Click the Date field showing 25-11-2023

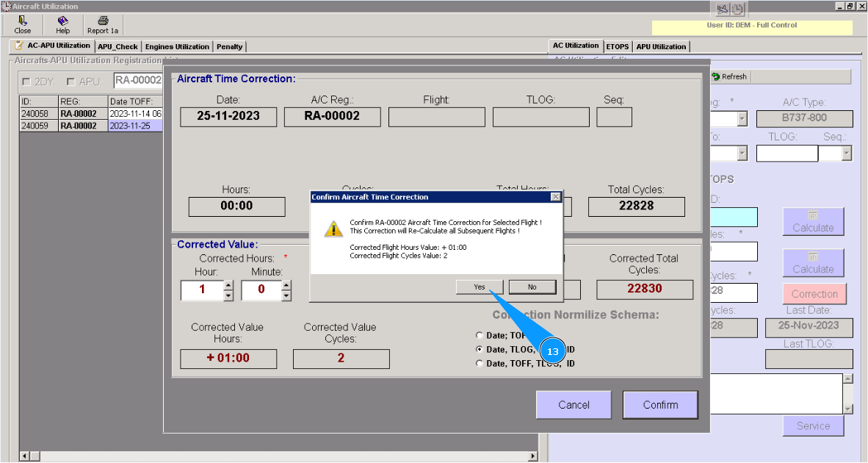point(228,116)
